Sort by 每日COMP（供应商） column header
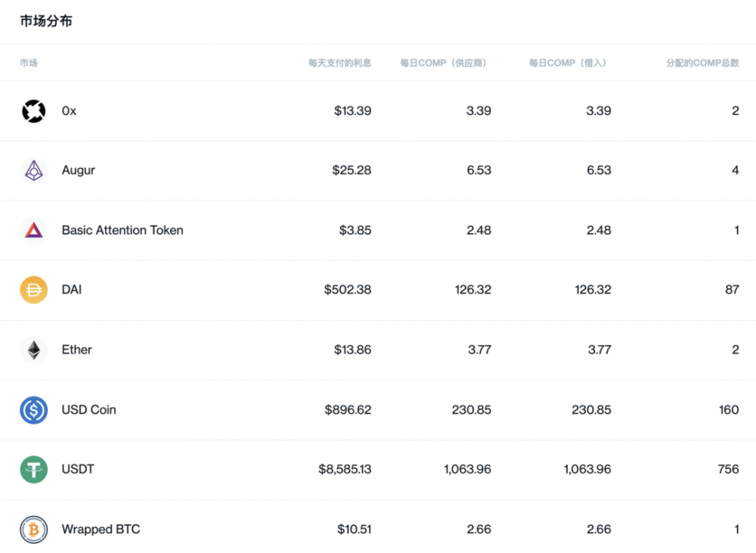Viewport: 756px width, 553px height. coord(443,63)
